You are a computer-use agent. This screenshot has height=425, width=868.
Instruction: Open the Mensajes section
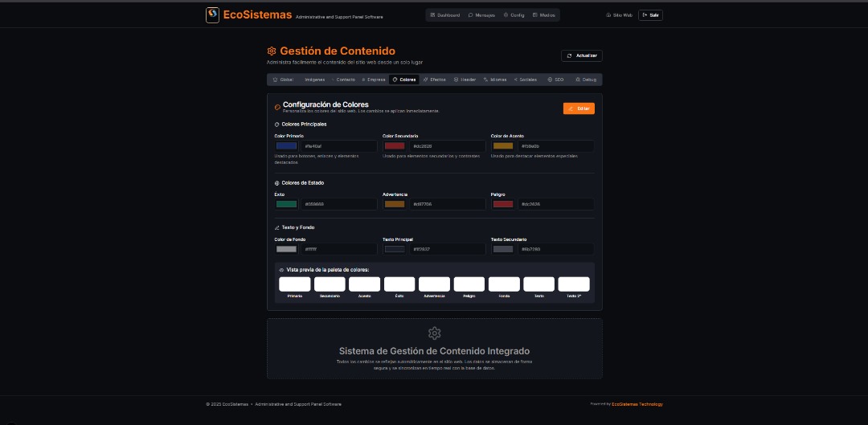point(481,15)
